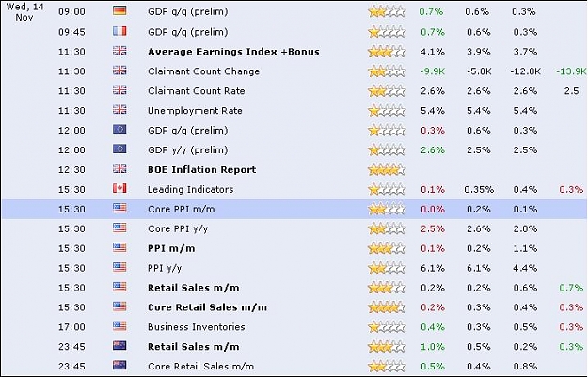Click the French flag at 09:45
The height and width of the screenshot is (377, 588).
119,31
